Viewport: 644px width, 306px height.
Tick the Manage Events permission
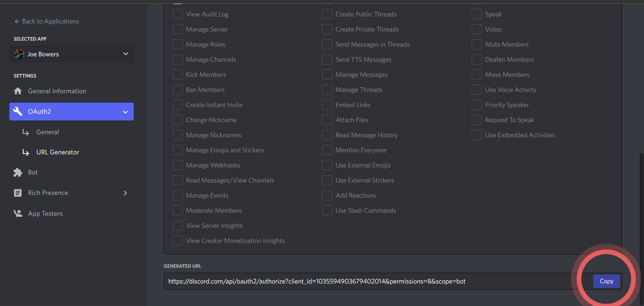(178, 195)
